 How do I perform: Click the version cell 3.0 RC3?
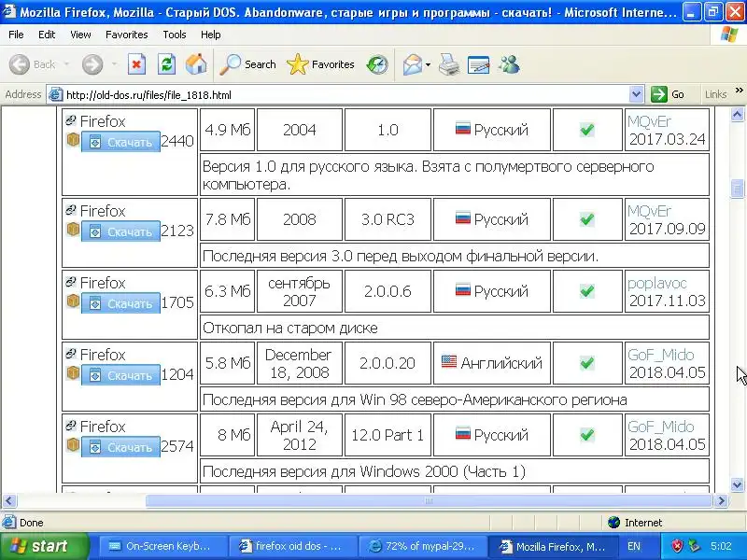coord(388,219)
